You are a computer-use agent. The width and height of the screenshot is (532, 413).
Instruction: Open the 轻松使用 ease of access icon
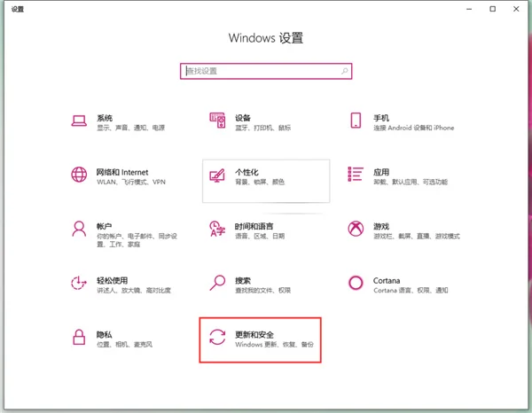(x=79, y=283)
